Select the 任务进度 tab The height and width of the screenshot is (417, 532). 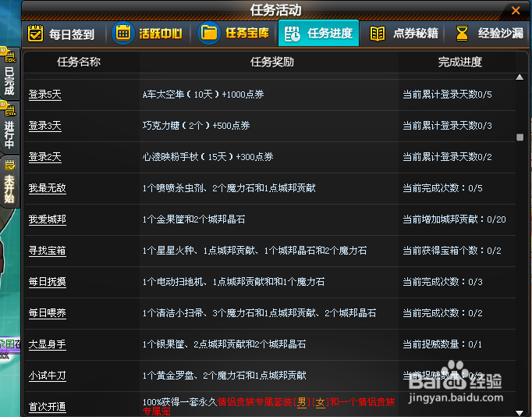click(x=318, y=34)
